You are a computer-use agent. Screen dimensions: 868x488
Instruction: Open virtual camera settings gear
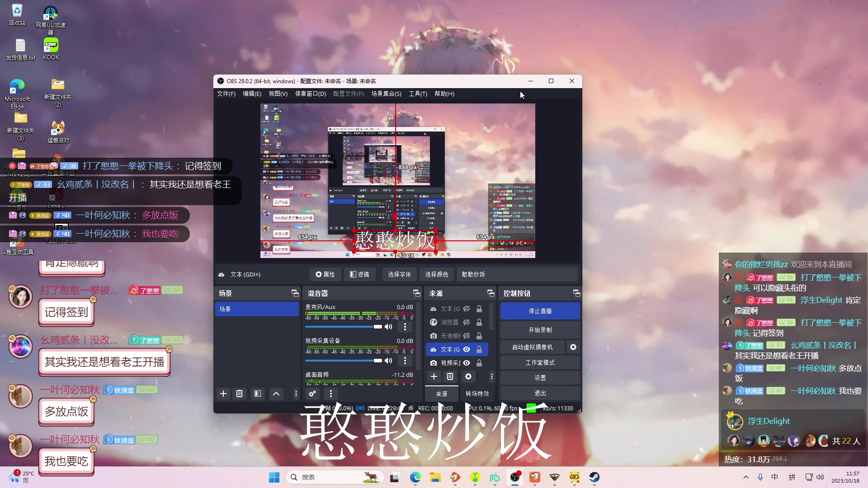tap(573, 347)
